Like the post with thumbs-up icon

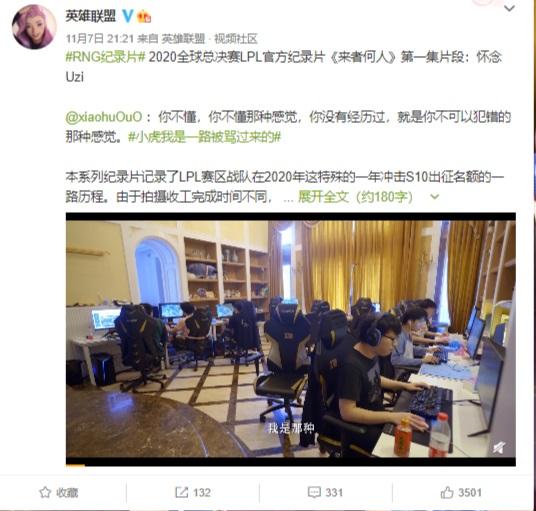447,493
